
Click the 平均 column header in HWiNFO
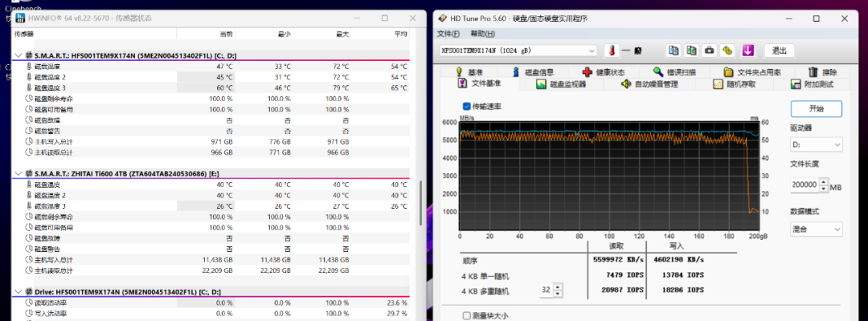tap(400, 34)
